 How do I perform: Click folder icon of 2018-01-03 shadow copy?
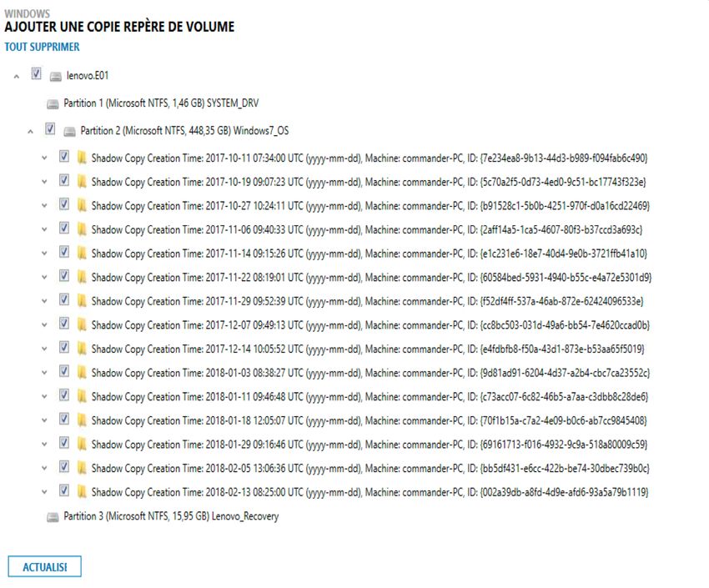[82, 373]
